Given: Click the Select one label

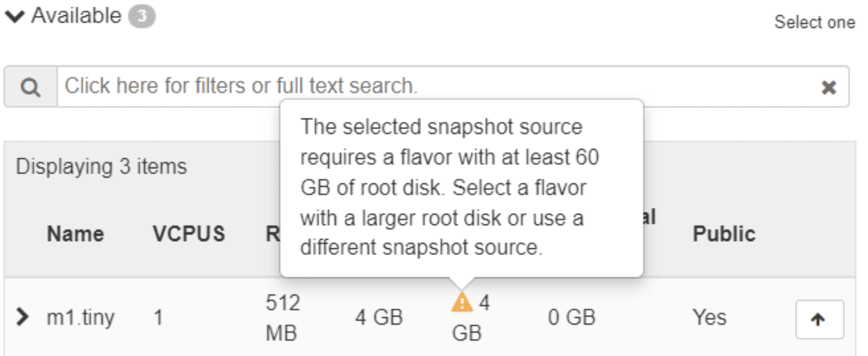Looking at the screenshot, I should [814, 22].
